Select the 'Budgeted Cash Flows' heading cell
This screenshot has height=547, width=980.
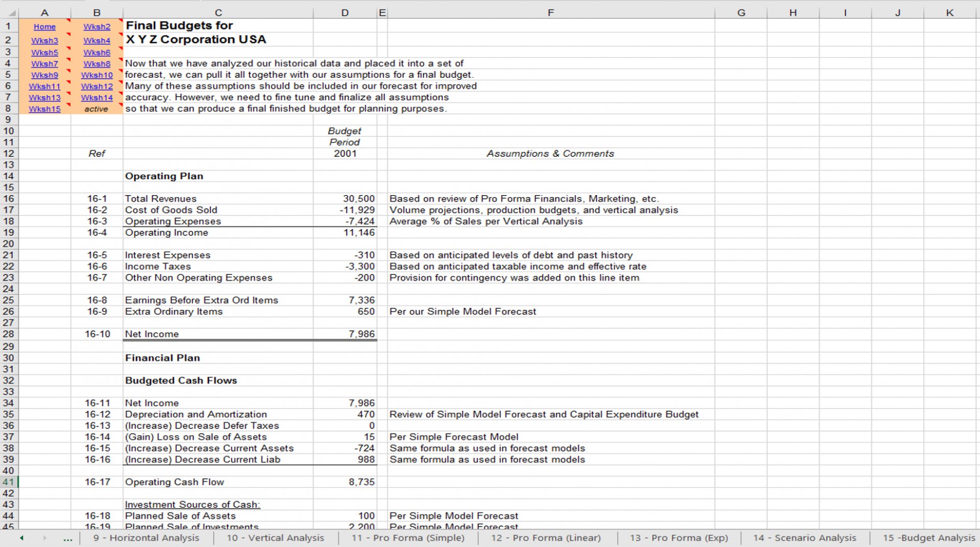tap(218, 380)
